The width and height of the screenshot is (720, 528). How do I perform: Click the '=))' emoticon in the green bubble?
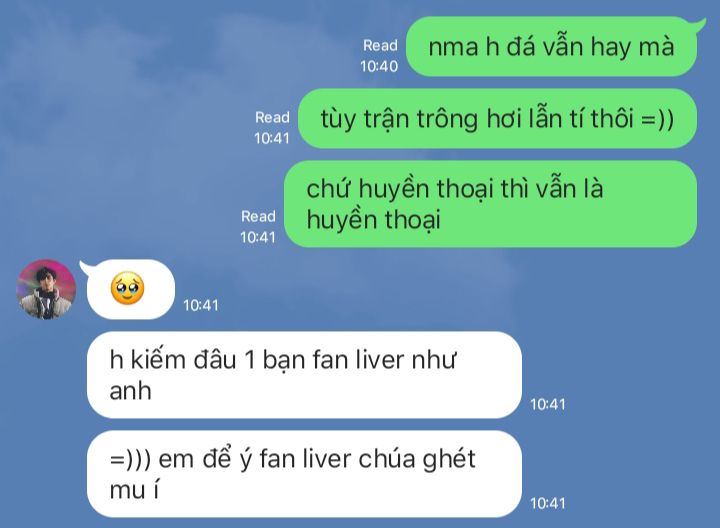[x=657, y=119]
